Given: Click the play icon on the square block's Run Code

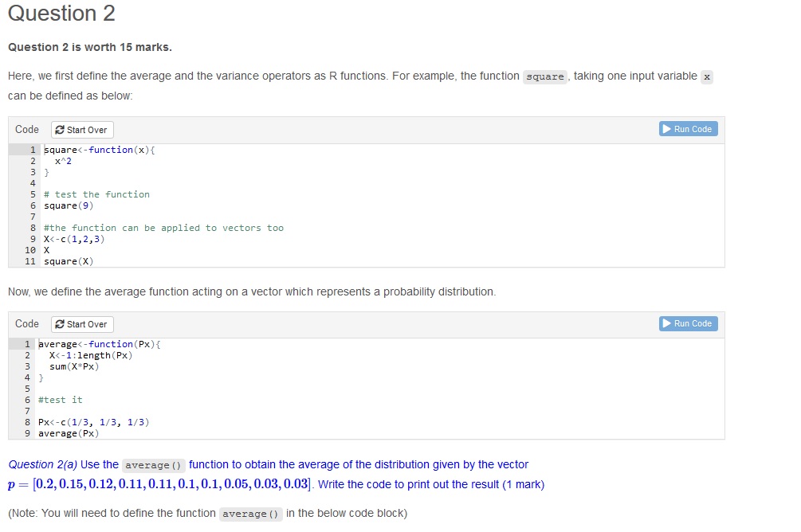Looking at the screenshot, I should (x=666, y=129).
